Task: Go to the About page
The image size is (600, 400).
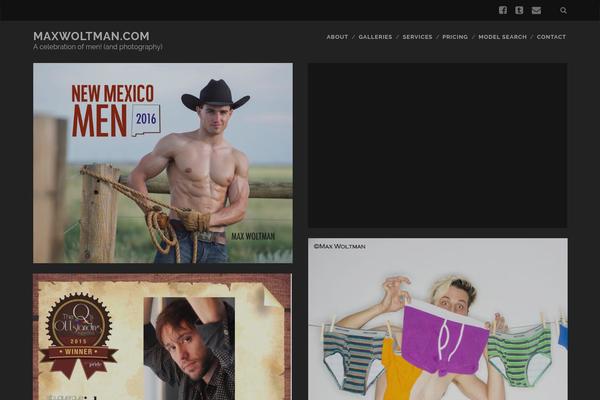Action: 337,37
